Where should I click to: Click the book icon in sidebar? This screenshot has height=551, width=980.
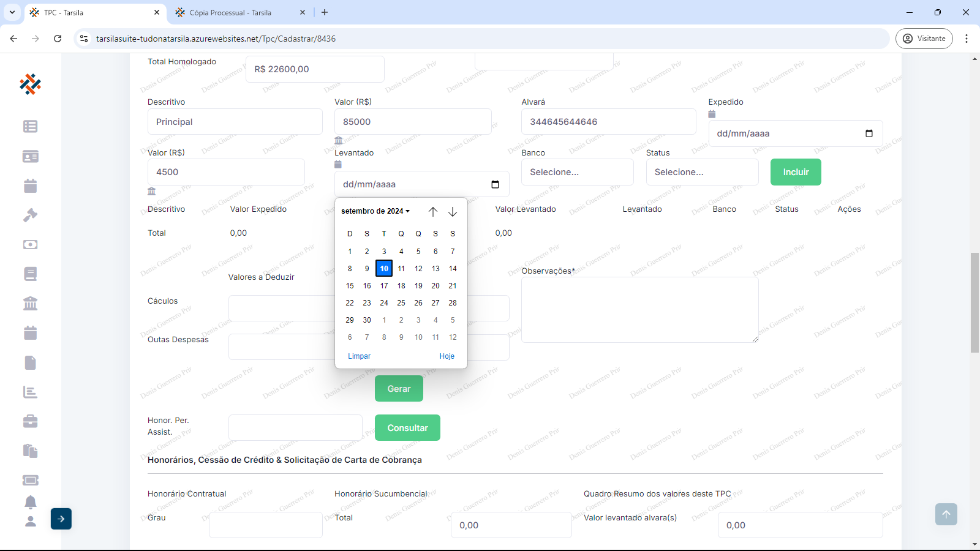pyautogui.click(x=30, y=274)
